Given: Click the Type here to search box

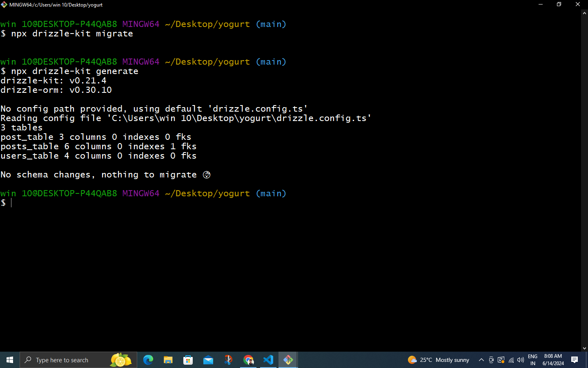Looking at the screenshot, I should tap(78, 360).
